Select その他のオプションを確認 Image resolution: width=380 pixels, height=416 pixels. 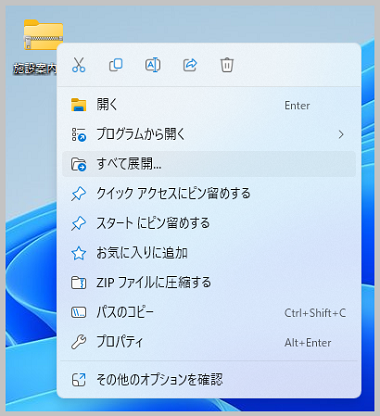[209, 379]
